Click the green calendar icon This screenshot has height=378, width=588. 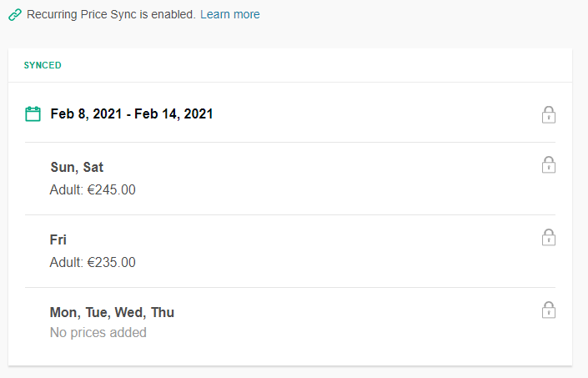tap(33, 114)
